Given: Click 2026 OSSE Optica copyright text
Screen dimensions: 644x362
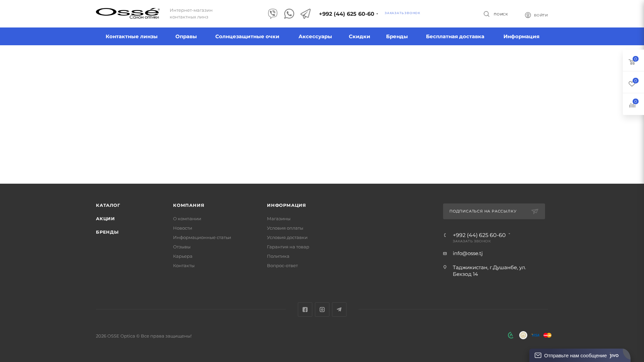Looking at the screenshot, I should pos(144,336).
